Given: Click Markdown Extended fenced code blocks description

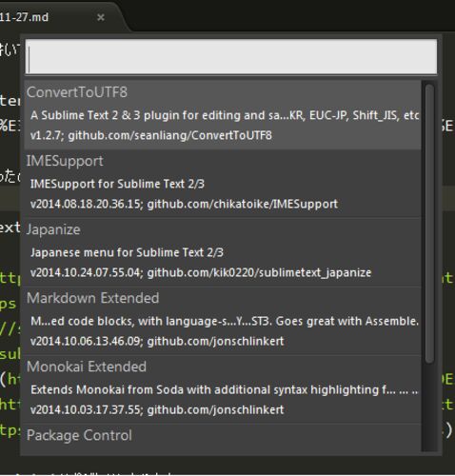Looking at the screenshot, I should 225,321.
